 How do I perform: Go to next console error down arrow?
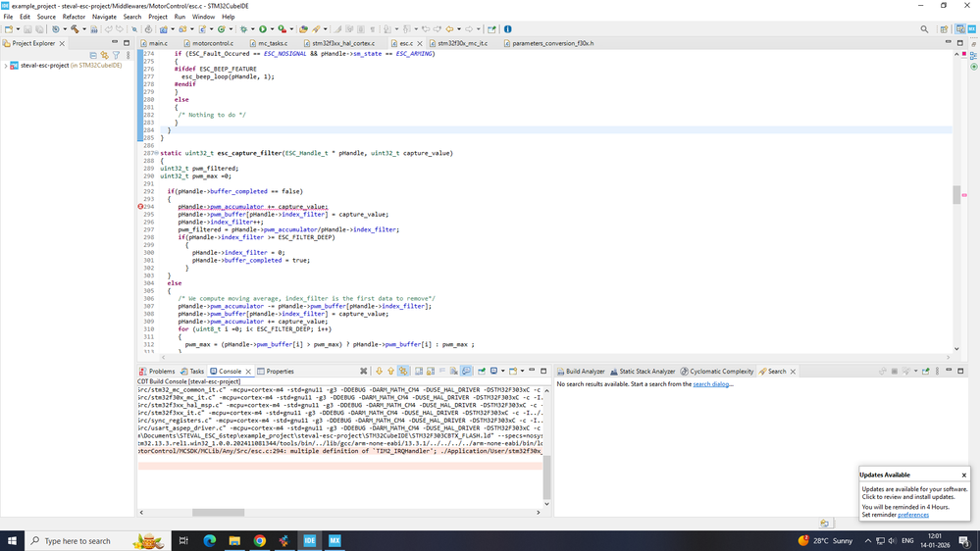(379, 371)
